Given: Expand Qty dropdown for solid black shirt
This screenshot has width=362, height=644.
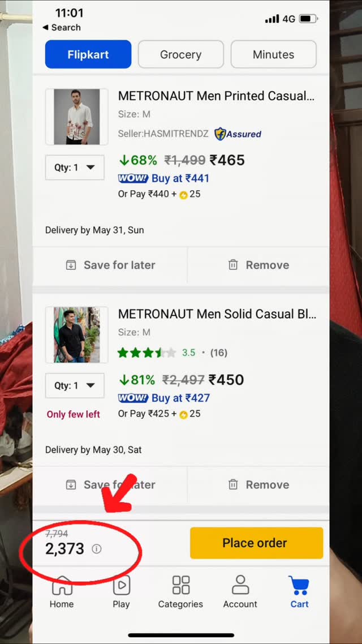Looking at the screenshot, I should point(75,385).
